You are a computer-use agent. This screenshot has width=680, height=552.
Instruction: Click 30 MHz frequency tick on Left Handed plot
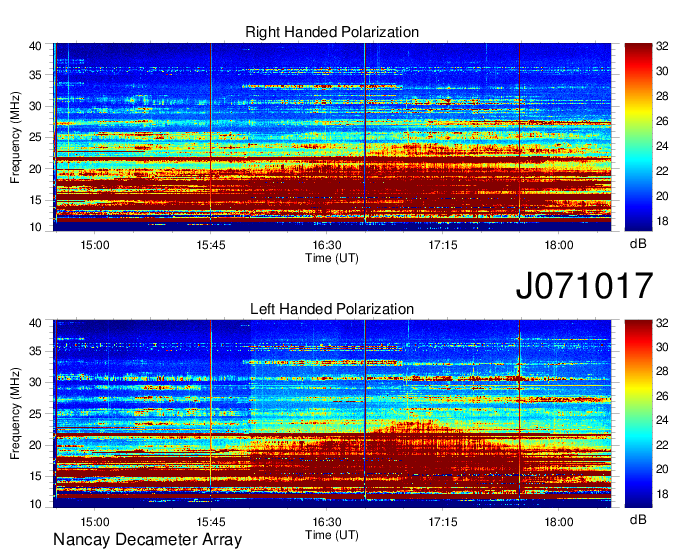pos(35,382)
